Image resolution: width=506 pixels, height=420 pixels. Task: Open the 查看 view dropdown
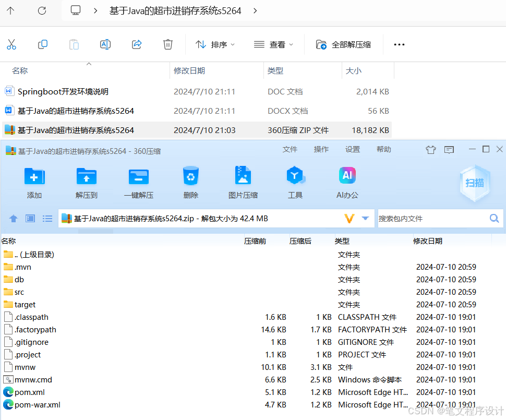274,44
